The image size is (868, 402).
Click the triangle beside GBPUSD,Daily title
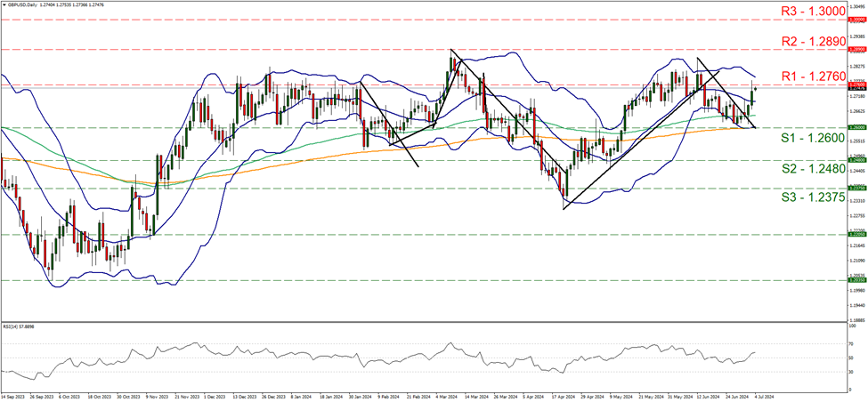(x=4, y=5)
